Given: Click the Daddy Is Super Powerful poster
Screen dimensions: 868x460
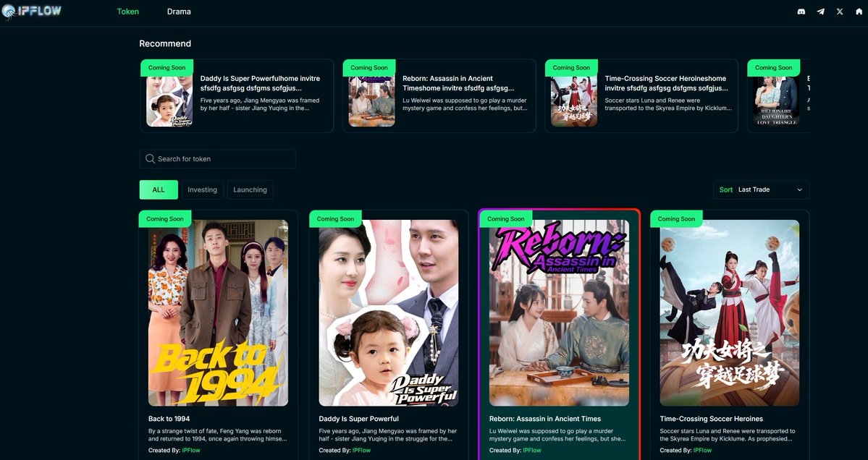Looking at the screenshot, I should pos(389,313).
